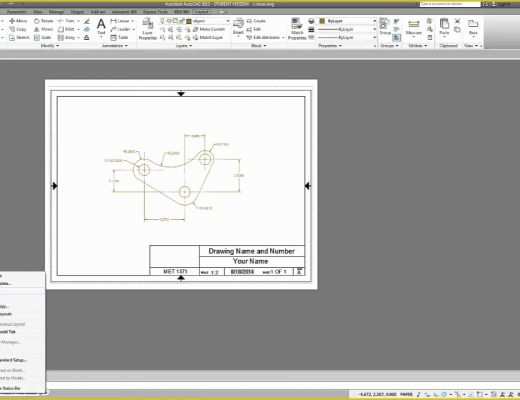Toggle Group Selection on/off icon
The width and height of the screenshot is (520, 400).
click(x=396, y=38)
